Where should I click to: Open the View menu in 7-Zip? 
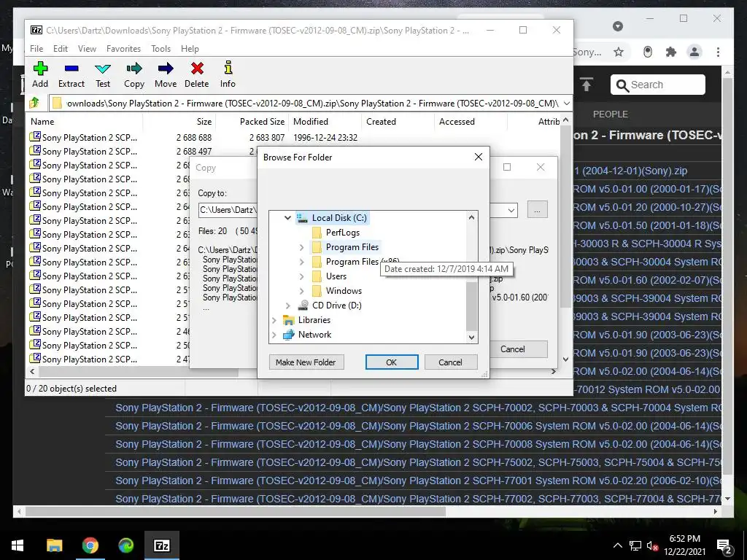coord(88,49)
